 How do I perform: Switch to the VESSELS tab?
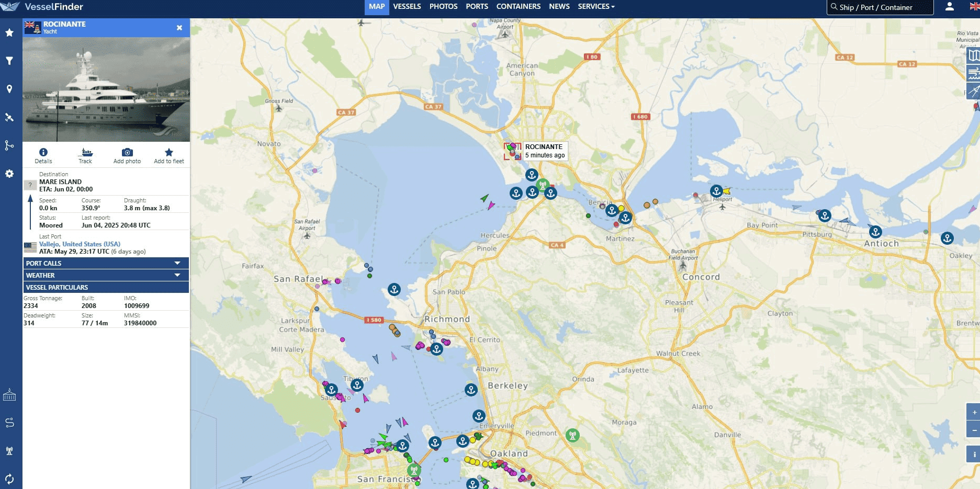tap(407, 7)
